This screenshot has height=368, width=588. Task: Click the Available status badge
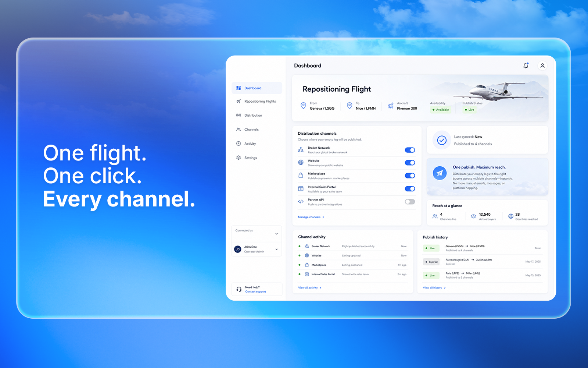coord(441,110)
